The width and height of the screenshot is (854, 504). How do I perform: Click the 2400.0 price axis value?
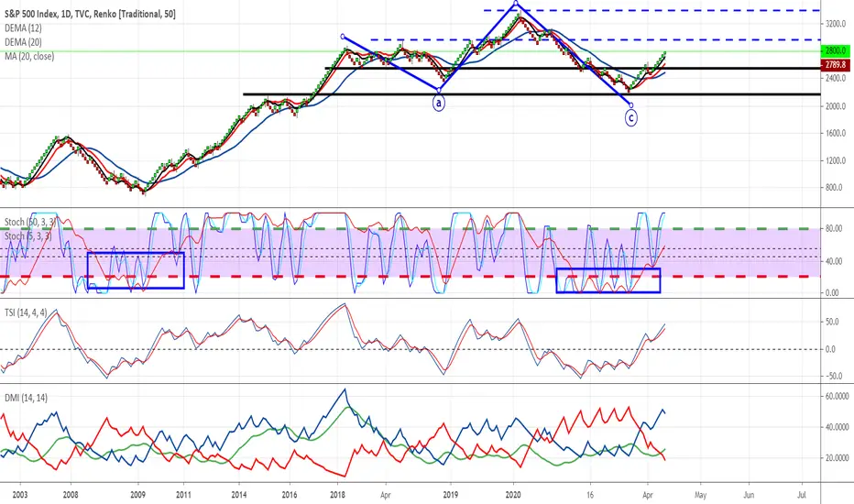point(835,79)
